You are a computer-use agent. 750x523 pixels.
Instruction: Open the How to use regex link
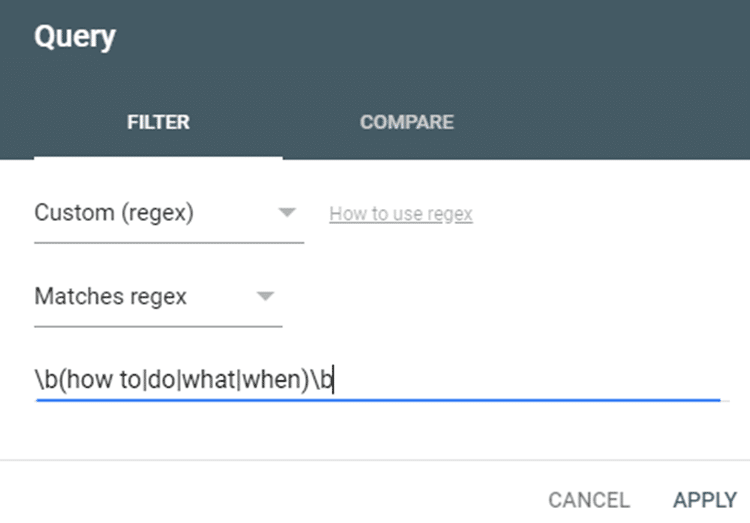click(401, 214)
